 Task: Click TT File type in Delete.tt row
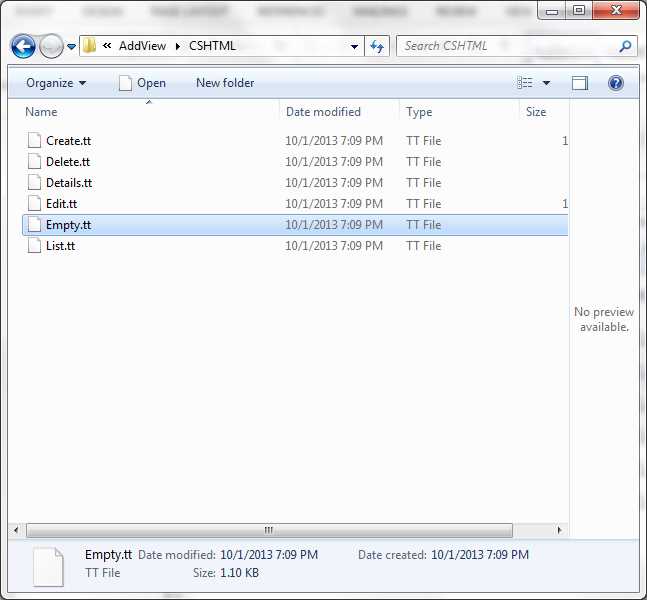(x=423, y=162)
